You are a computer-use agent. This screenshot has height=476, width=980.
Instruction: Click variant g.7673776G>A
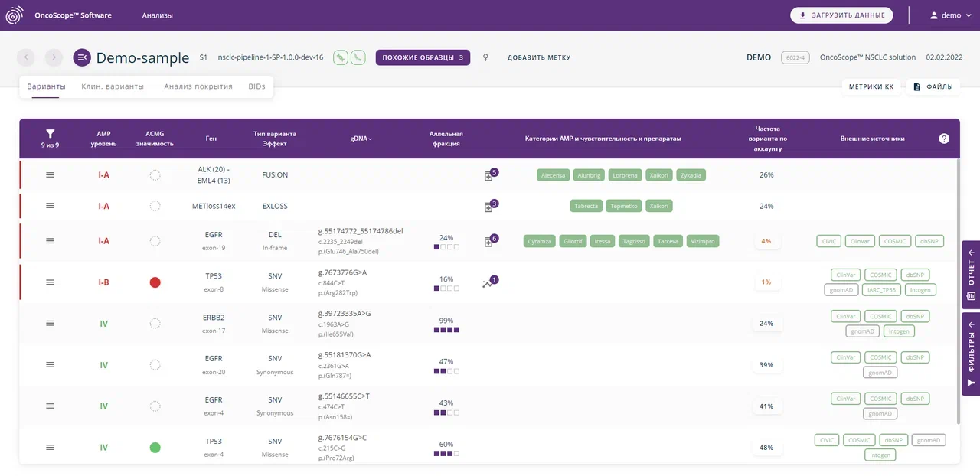click(342, 272)
